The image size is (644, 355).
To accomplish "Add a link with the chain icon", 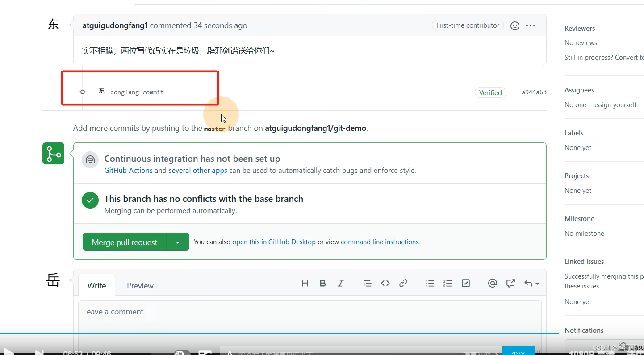I will 403,283.
